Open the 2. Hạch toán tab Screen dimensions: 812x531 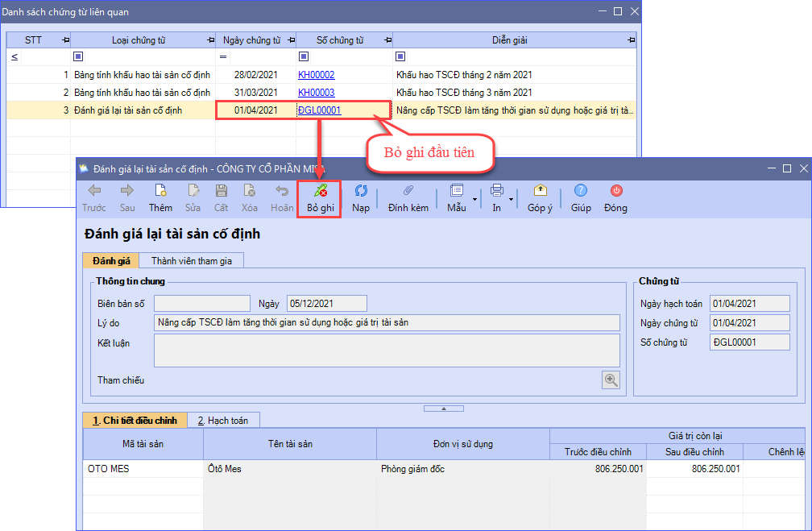(x=223, y=420)
